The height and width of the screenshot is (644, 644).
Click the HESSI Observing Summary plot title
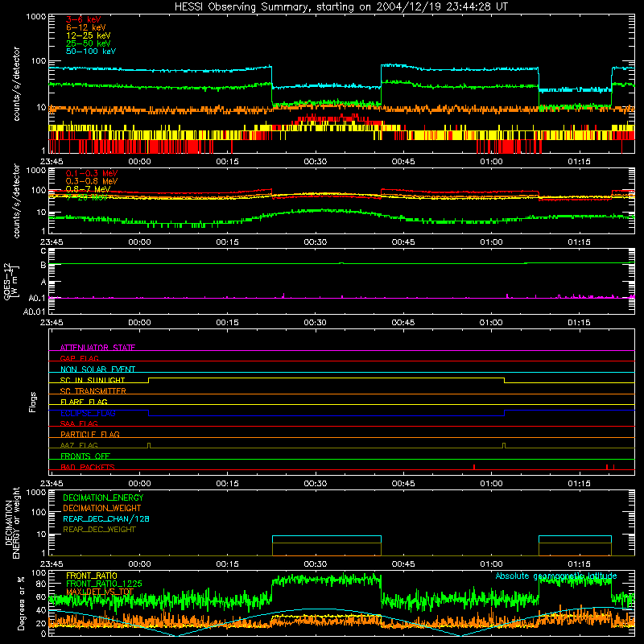click(x=341, y=7)
